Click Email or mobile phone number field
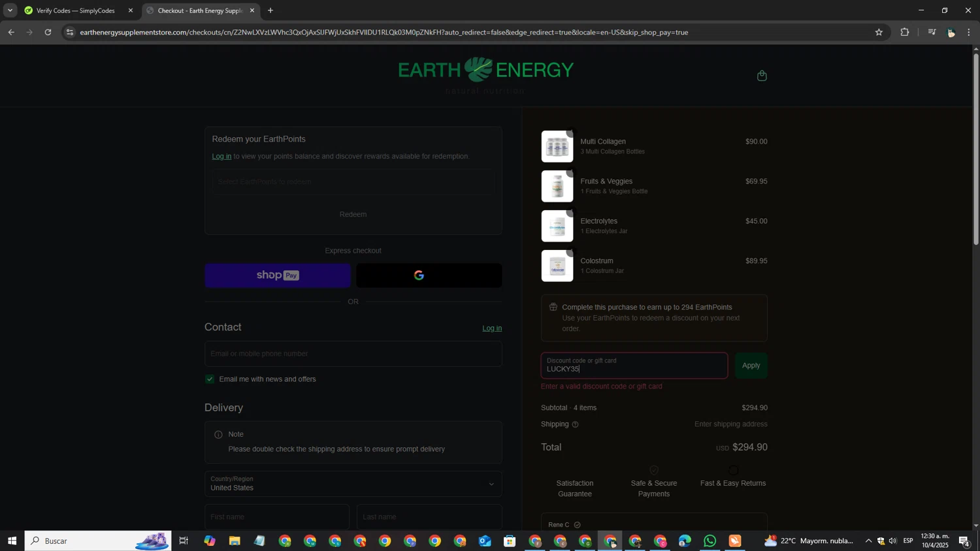 353,354
